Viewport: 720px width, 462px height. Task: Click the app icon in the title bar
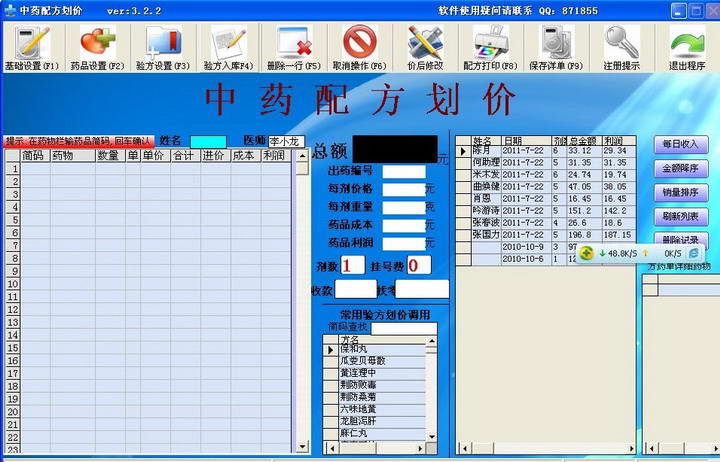[x=9, y=10]
